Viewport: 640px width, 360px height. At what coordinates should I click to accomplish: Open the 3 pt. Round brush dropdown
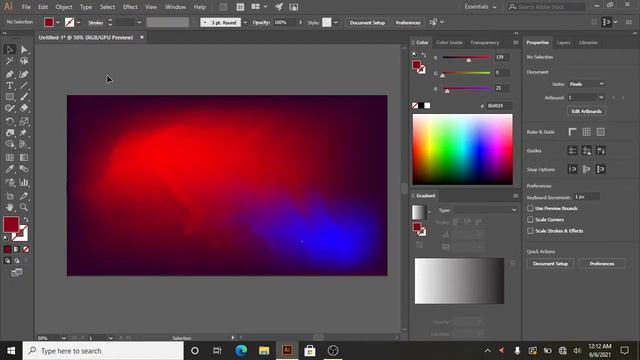[x=245, y=22]
